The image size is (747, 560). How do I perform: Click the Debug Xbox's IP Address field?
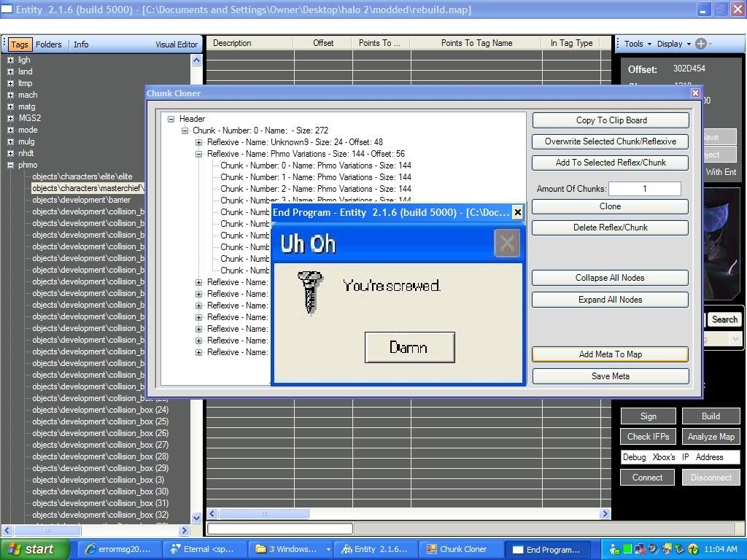coord(681,457)
